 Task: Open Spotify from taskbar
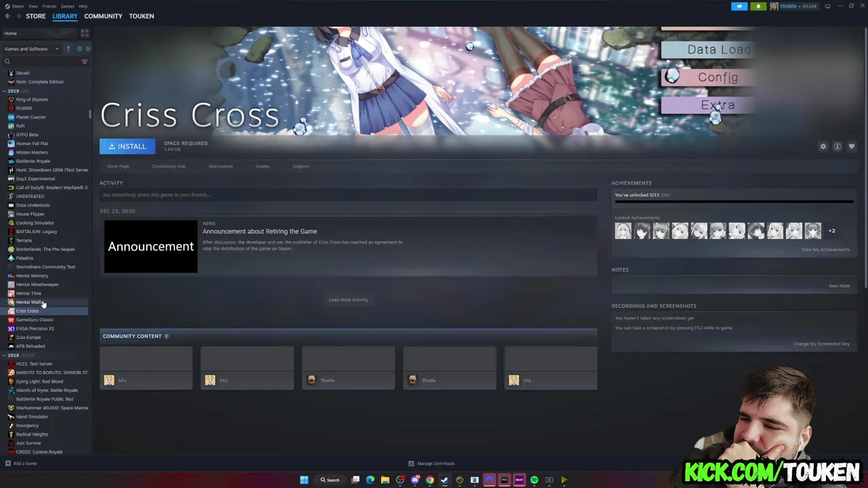[534, 480]
